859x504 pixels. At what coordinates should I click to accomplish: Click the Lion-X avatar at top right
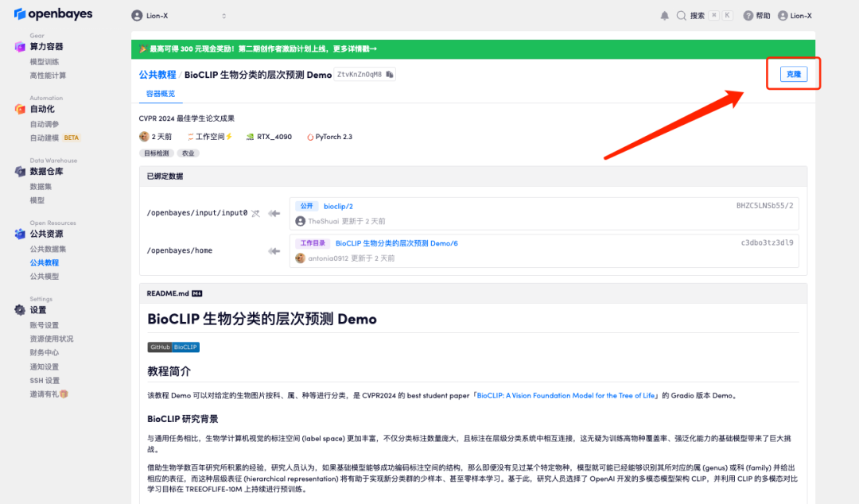point(783,15)
